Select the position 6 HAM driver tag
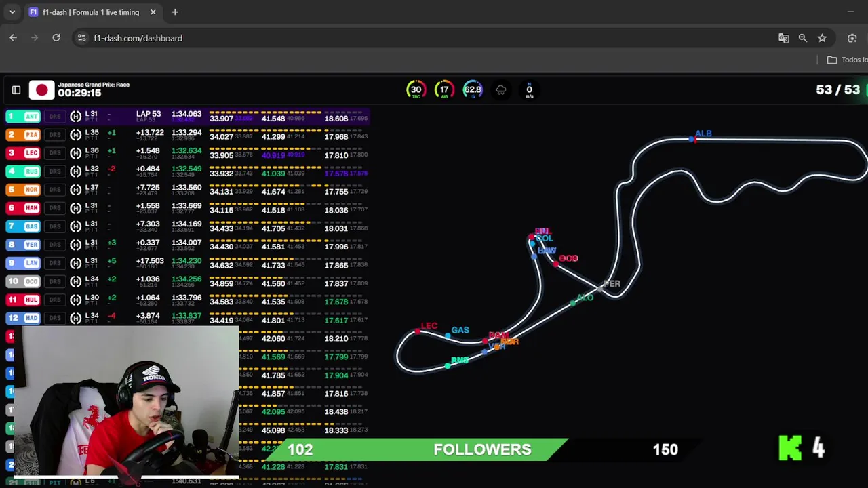Image resolution: width=868 pixels, height=488 pixels. [x=22, y=208]
